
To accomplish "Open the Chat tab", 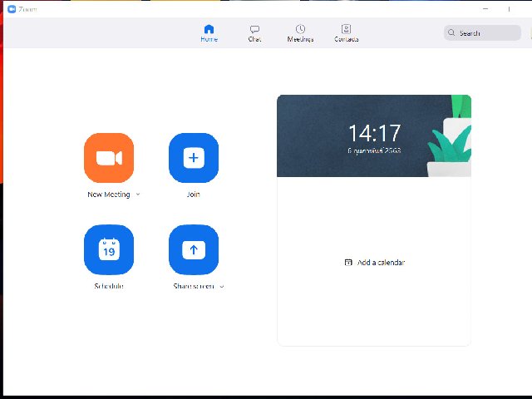I will (254, 33).
